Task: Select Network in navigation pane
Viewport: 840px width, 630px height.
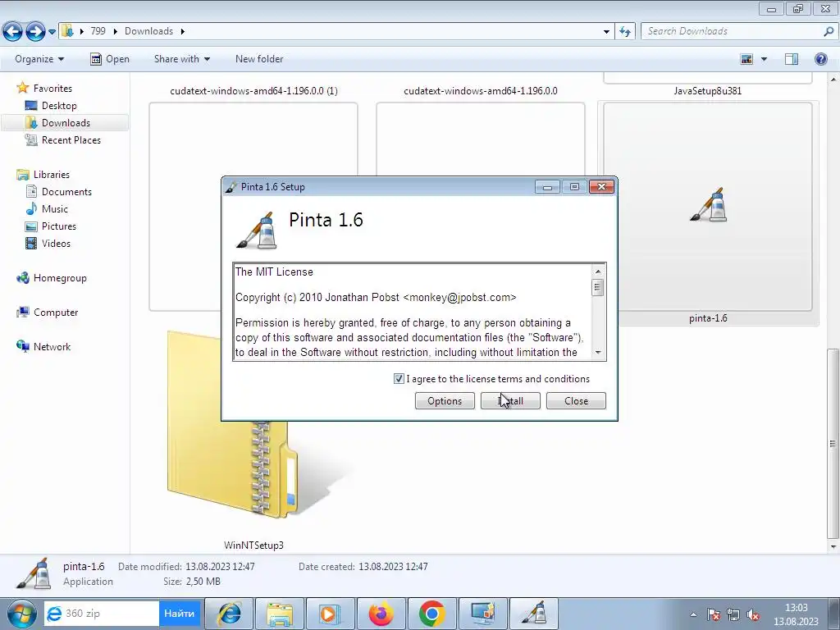Action: pyautogui.click(x=52, y=347)
